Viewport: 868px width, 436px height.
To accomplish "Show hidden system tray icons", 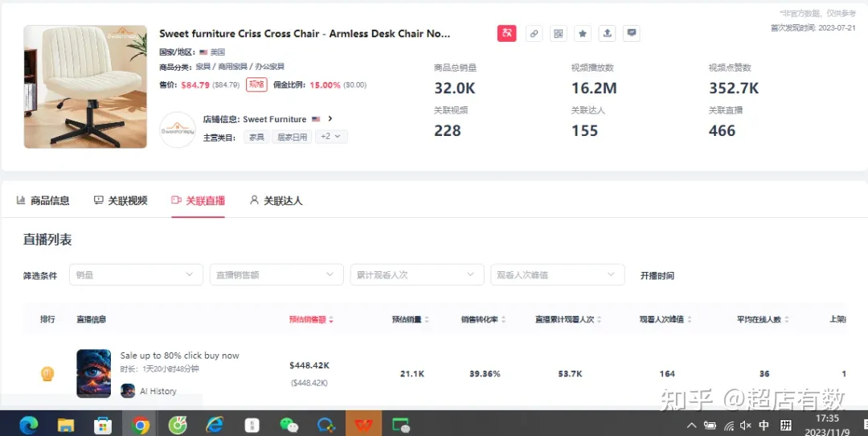I will pyautogui.click(x=691, y=426).
